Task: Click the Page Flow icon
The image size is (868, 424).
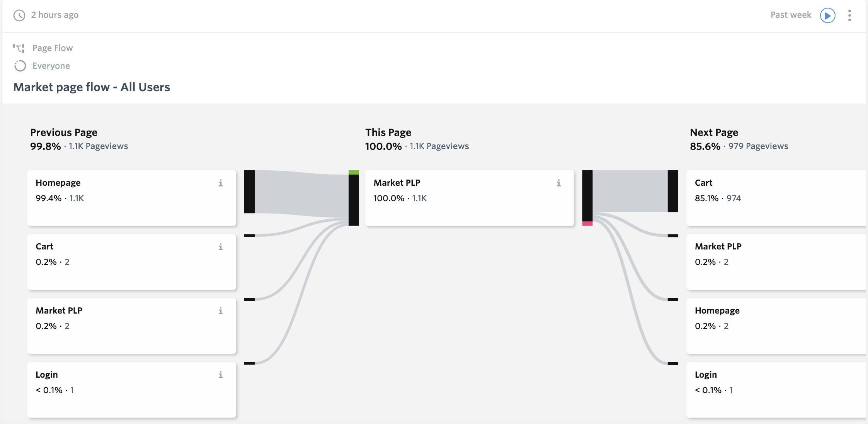Action: click(19, 48)
